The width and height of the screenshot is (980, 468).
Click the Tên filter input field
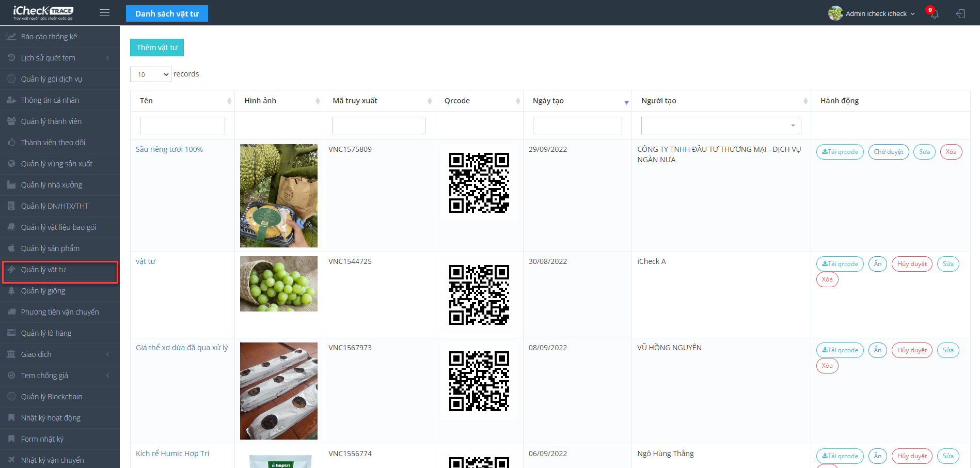click(182, 126)
